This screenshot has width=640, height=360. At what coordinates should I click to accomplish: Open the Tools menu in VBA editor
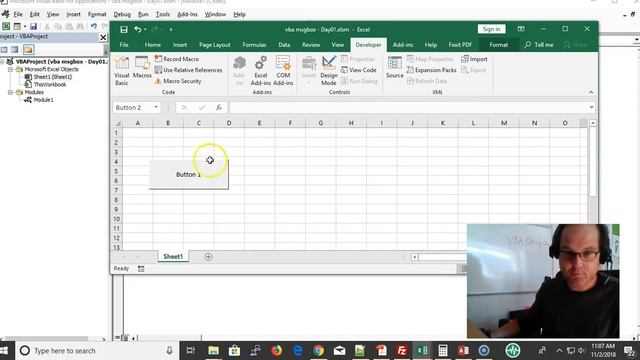[x=162, y=14]
